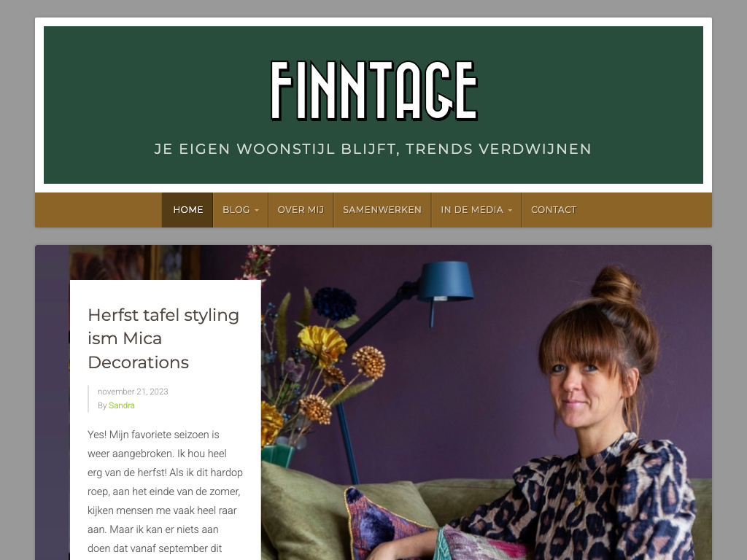747x560 pixels.
Task: Click the BLOG dropdown arrow
Action: (x=257, y=211)
